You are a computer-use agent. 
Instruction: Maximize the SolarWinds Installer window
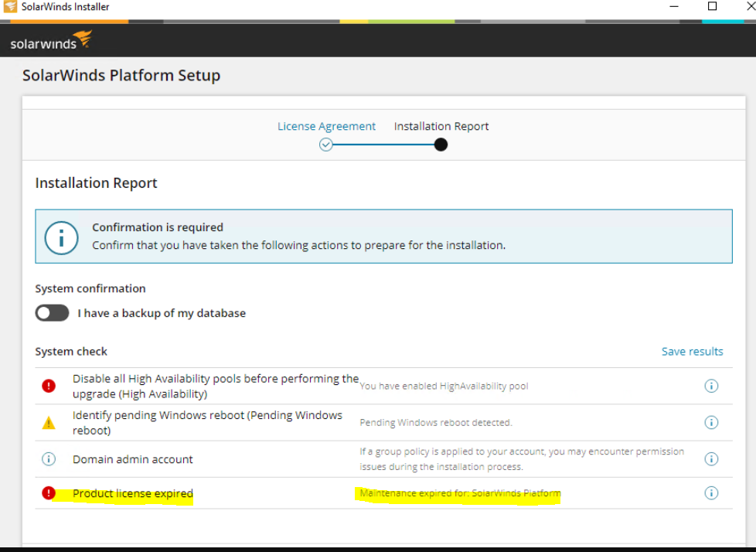712,7
